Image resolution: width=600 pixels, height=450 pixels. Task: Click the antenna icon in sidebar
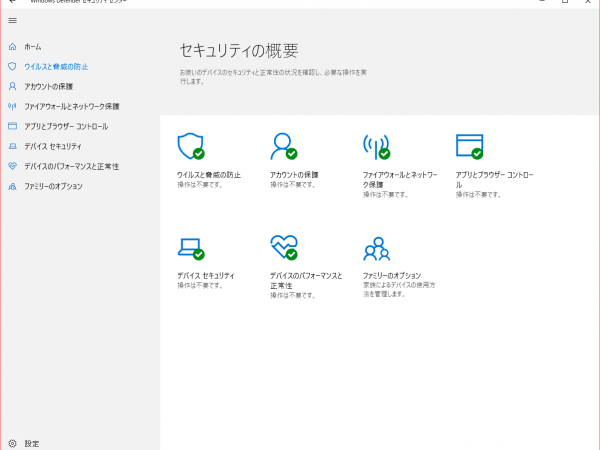pos(12,106)
